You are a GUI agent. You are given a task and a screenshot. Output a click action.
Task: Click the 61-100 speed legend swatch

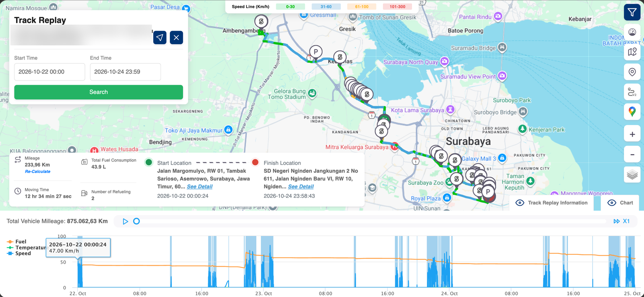[362, 7]
